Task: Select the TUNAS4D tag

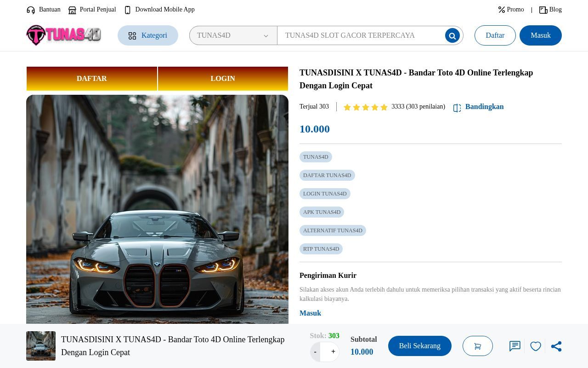Action: pos(316,157)
